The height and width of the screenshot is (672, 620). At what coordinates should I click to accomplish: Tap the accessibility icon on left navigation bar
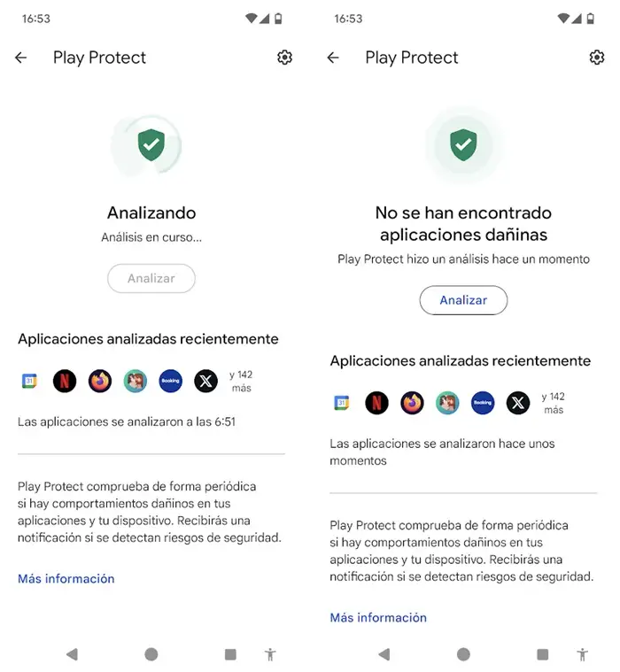270,654
